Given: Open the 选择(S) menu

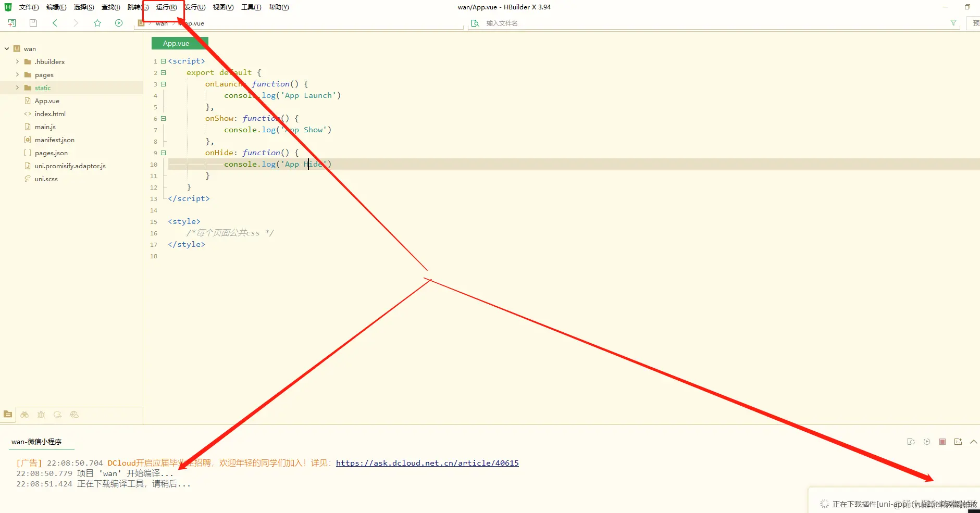Looking at the screenshot, I should point(84,7).
